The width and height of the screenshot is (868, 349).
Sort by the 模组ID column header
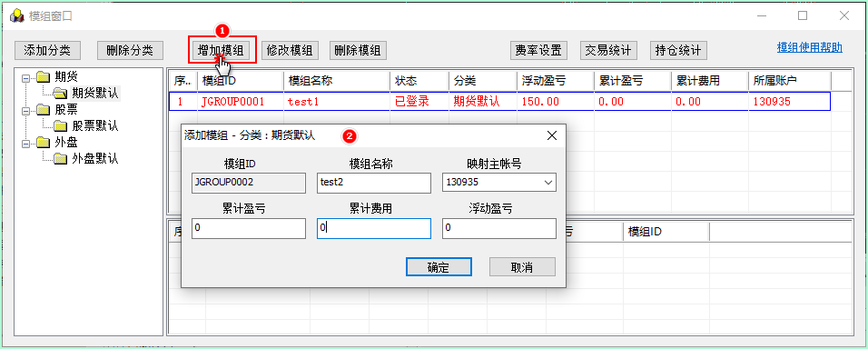[x=241, y=80]
